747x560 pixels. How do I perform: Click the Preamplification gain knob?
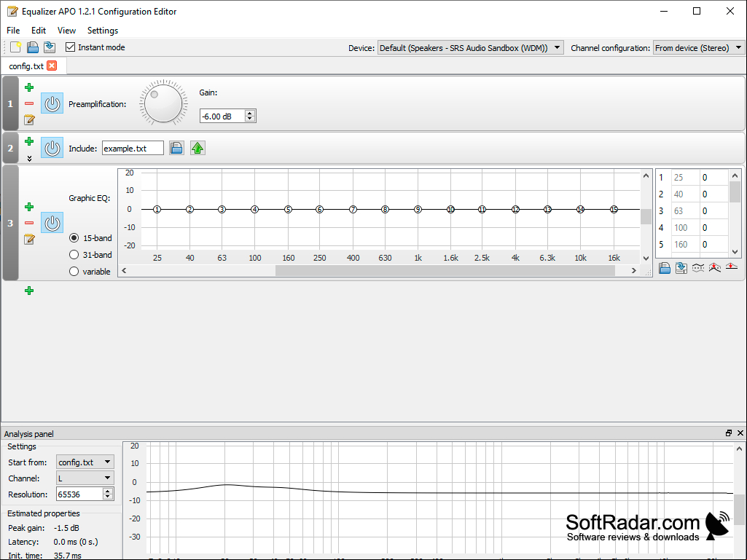click(x=163, y=103)
